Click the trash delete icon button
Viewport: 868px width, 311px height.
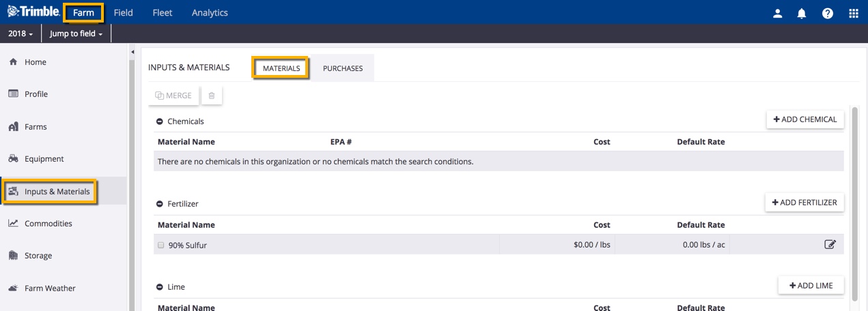(x=212, y=95)
